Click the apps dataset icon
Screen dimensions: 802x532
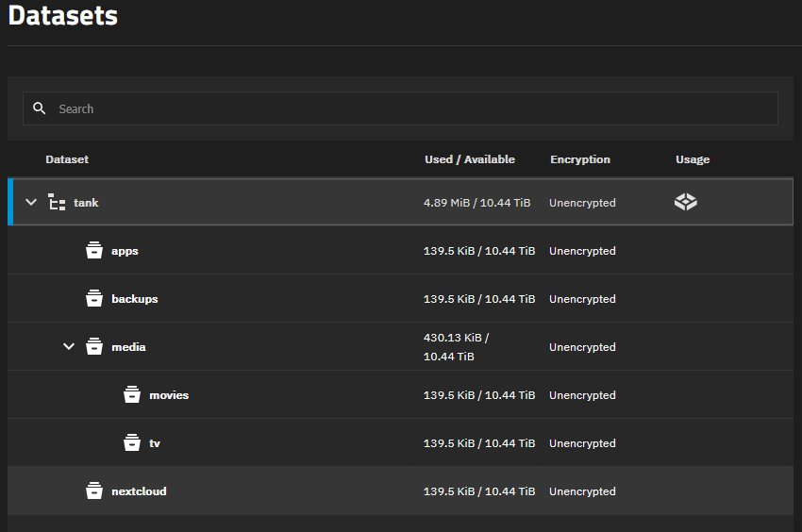[x=94, y=251]
